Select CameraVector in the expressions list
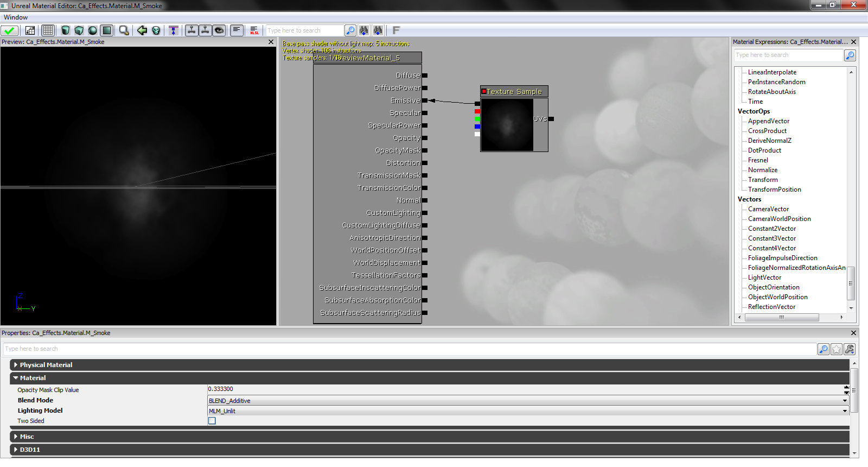868x467 pixels. 768,209
